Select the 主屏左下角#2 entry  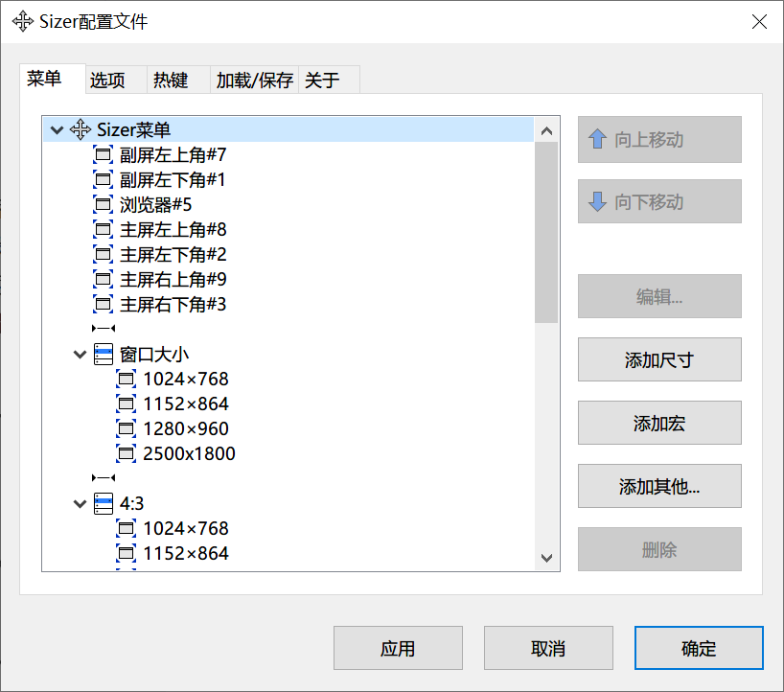[173, 255]
